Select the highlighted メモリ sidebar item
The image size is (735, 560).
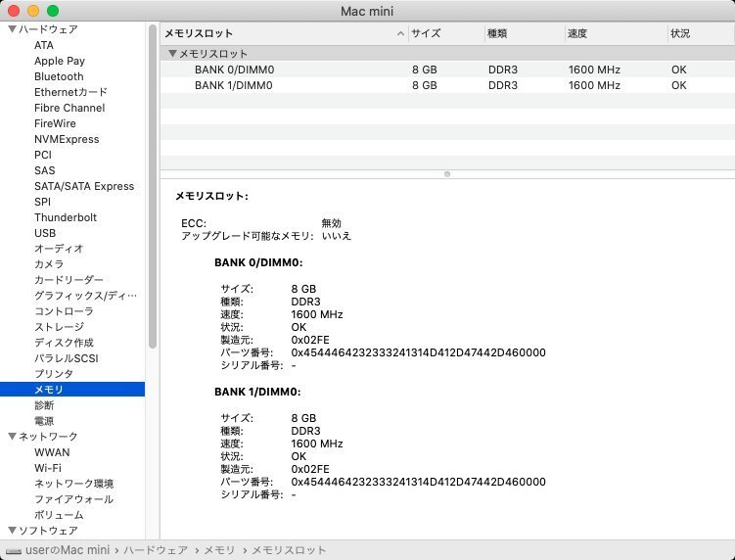(x=72, y=390)
